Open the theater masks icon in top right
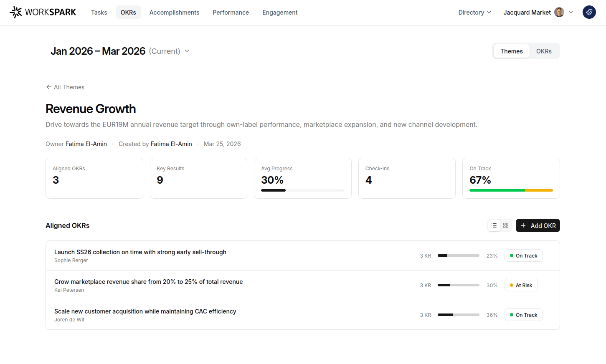Screen dimensions: 606x364 pos(589,12)
